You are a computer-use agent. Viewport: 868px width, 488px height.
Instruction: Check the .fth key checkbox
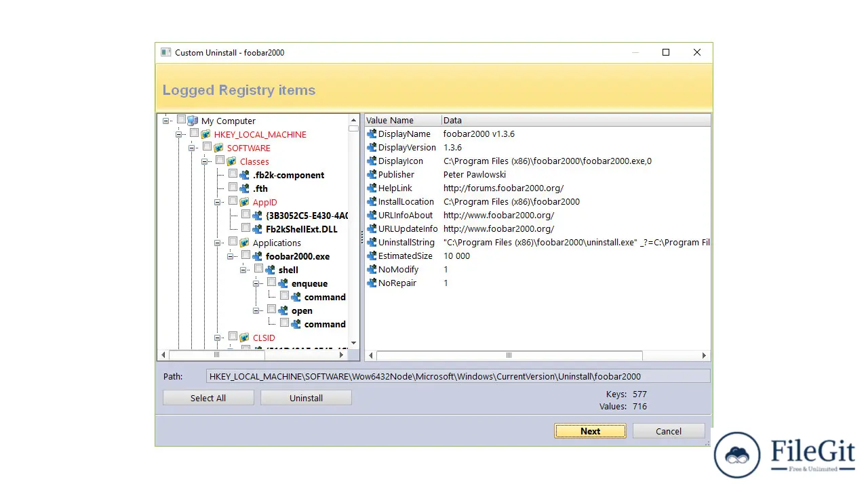233,187
